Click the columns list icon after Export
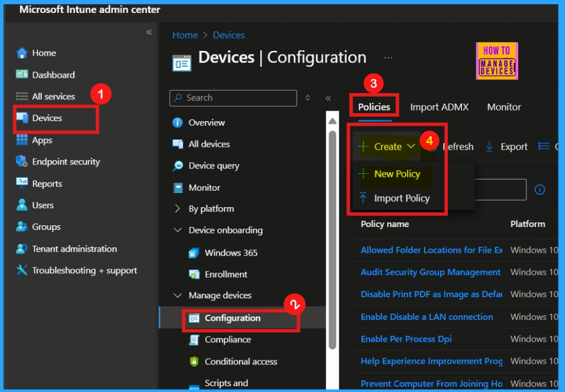565x392 pixels. tap(543, 146)
